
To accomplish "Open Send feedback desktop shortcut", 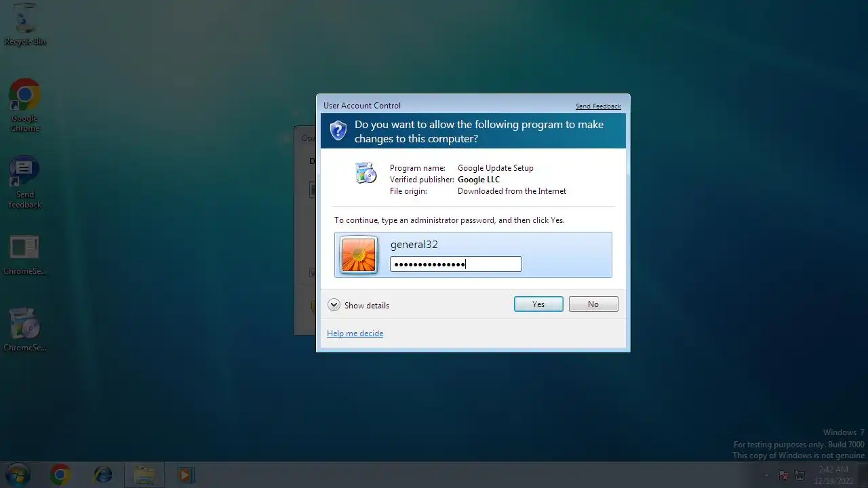I will [25, 182].
